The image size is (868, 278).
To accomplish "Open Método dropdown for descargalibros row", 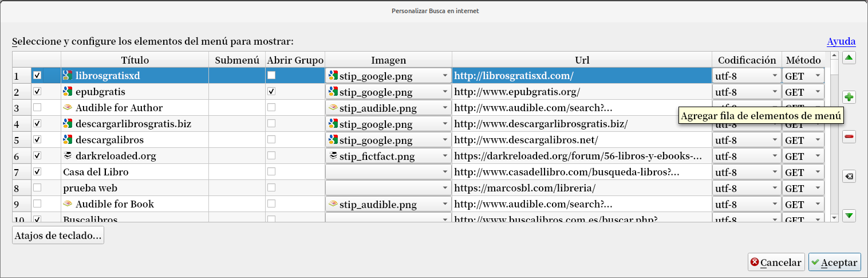I will tap(818, 140).
